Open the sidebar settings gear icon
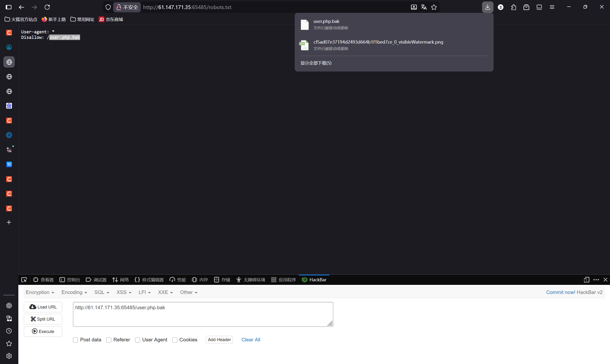Viewport: 610px width, 364px height. pyautogui.click(x=9, y=356)
